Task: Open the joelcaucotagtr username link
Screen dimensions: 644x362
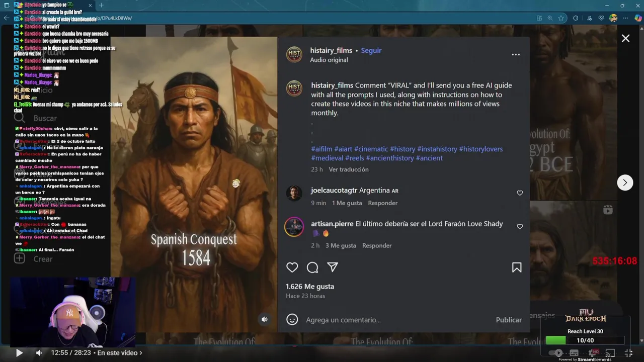Action: tap(334, 190)
